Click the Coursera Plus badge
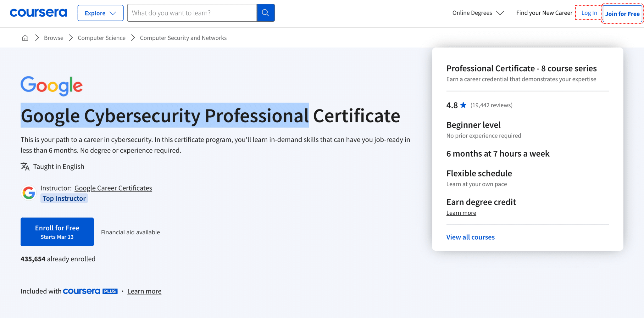The width and height of the screenshot is (644, 318). [90, 291]
